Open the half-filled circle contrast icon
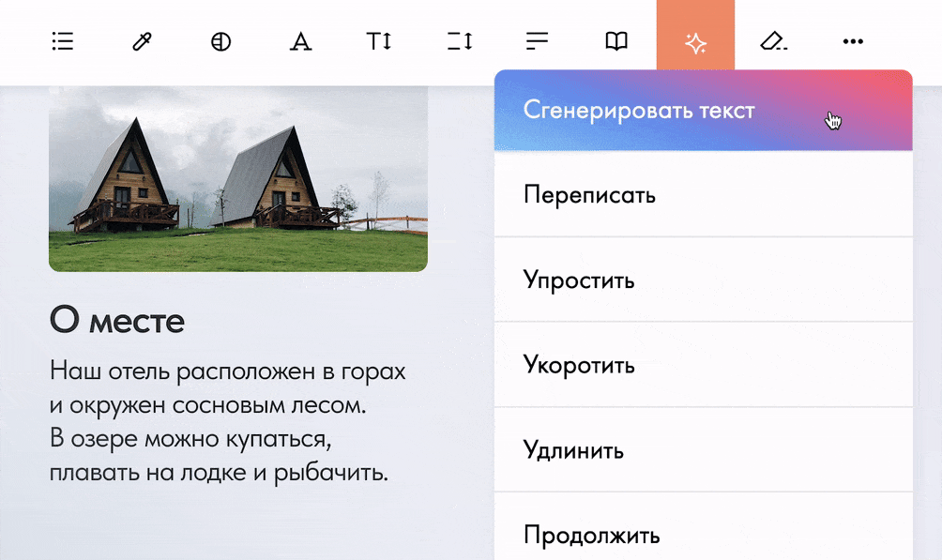Screen dimensions: 942x560 point(221,41)
